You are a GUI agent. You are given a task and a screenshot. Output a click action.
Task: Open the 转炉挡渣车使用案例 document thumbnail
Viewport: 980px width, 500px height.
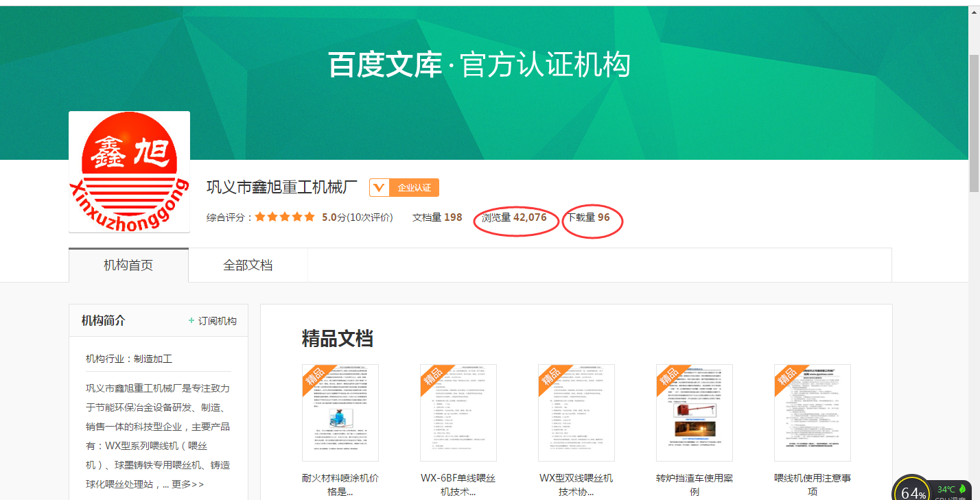pos(694,413)
